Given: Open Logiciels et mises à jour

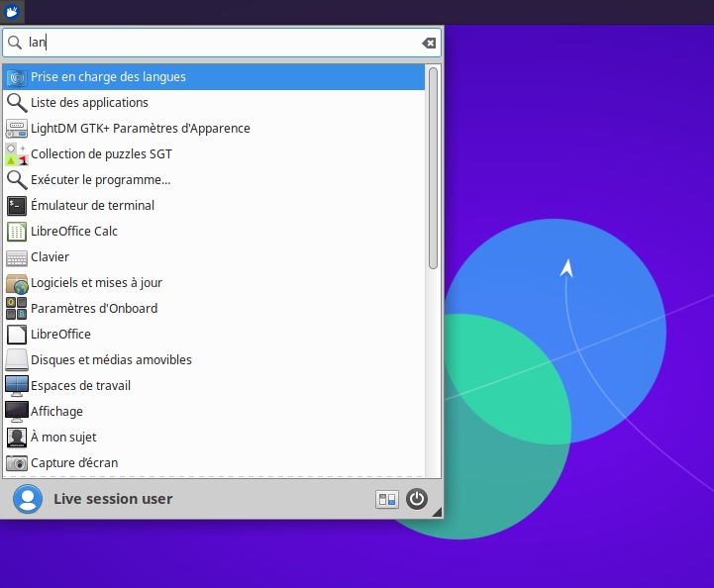Looking at the screenshot, I should click(x=96, y=283).
